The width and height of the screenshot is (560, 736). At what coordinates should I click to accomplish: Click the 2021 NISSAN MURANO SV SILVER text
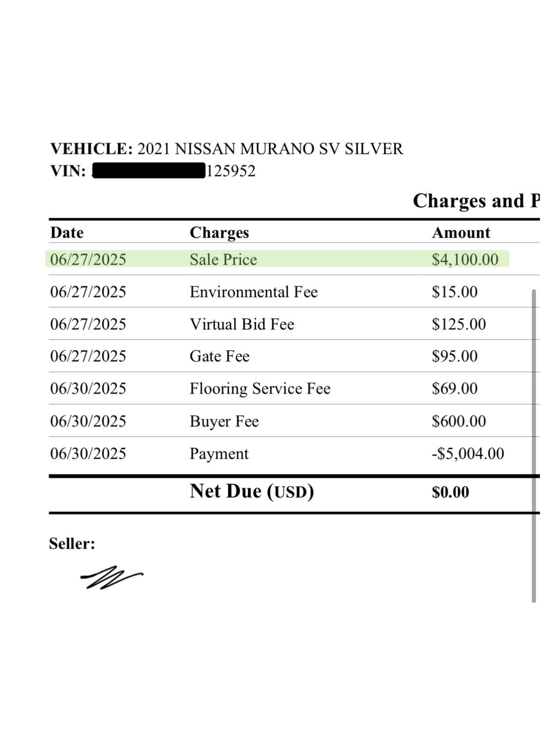[x=270, y=149]
